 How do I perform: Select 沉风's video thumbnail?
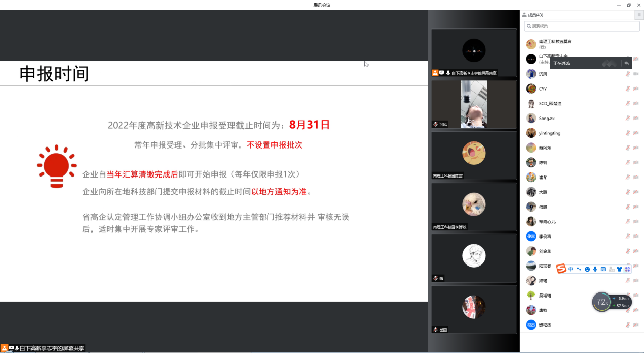pos(474,104)
